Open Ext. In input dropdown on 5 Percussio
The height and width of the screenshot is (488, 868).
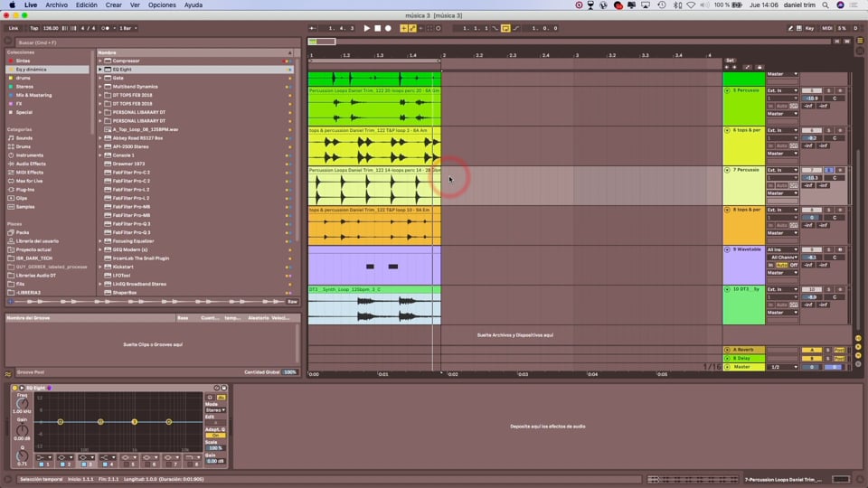click(x=782, y=90)
